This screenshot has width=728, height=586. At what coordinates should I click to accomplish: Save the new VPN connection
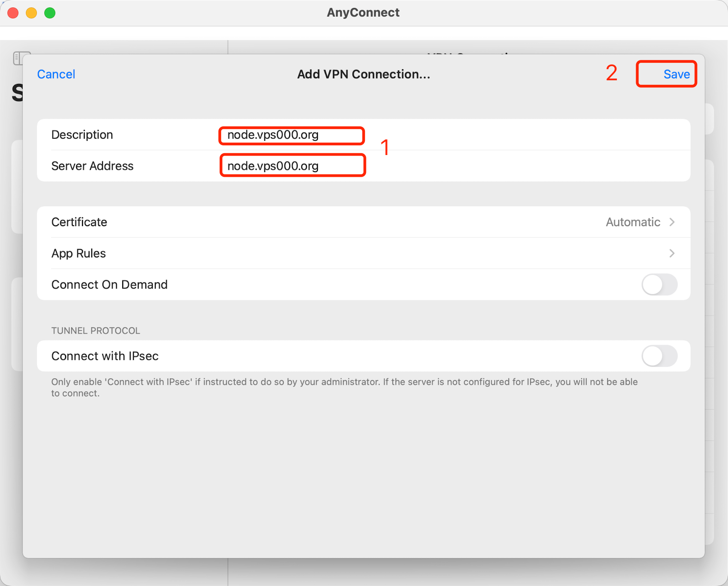[676, 74]
